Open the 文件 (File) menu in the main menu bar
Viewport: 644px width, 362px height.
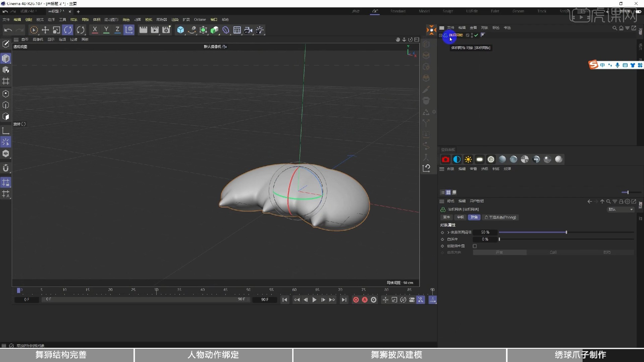pyautogui.click(x=6, y=19)
